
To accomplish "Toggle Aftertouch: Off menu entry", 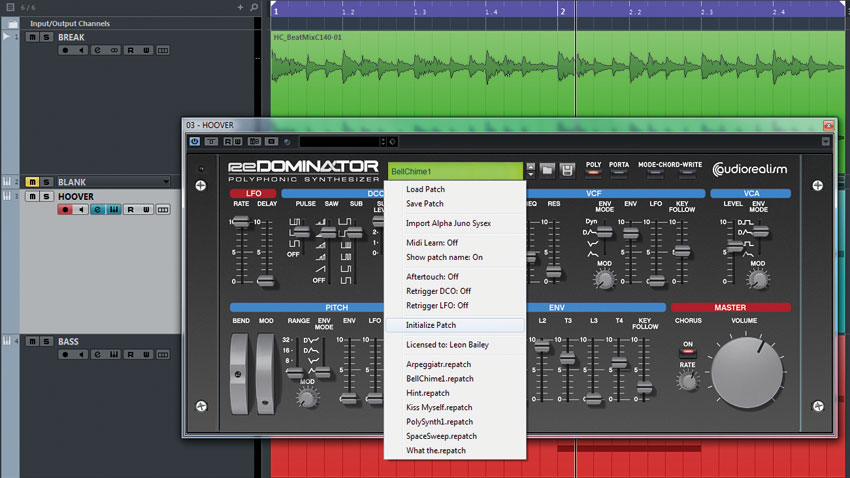I will (433, 277).
